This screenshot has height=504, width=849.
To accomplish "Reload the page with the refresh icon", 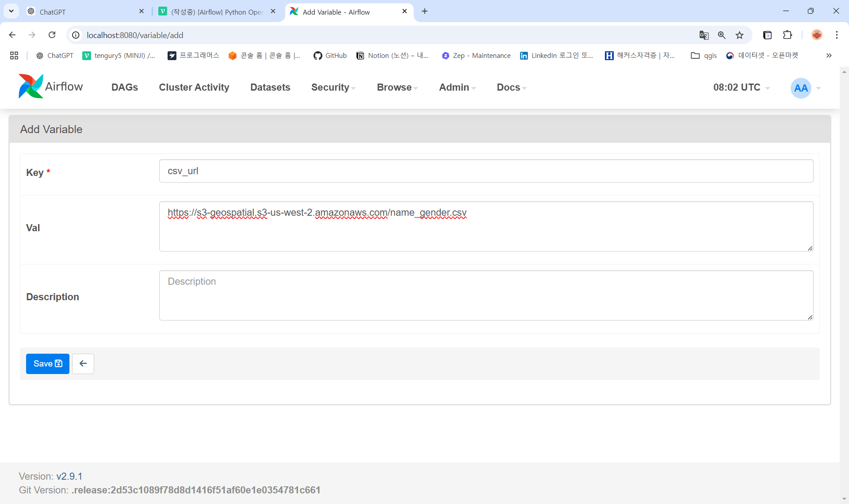I will pyautogui.click(x=52, y=35).
